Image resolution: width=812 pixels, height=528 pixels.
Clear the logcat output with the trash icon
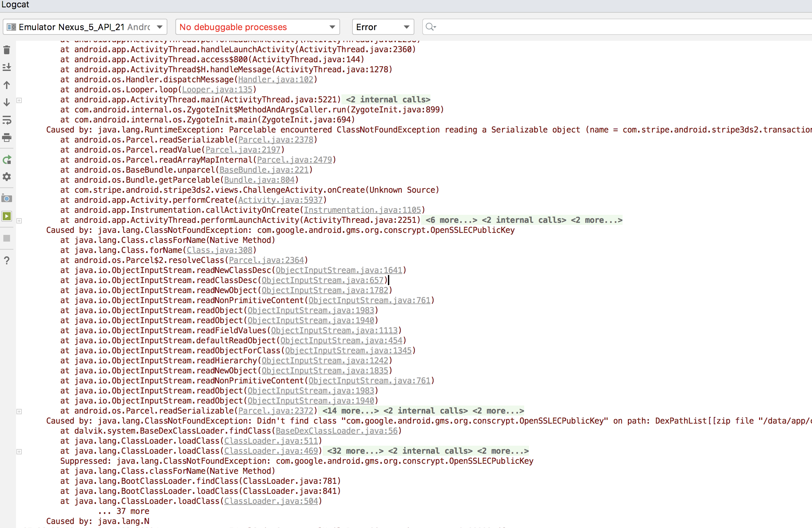pos(6,50)
